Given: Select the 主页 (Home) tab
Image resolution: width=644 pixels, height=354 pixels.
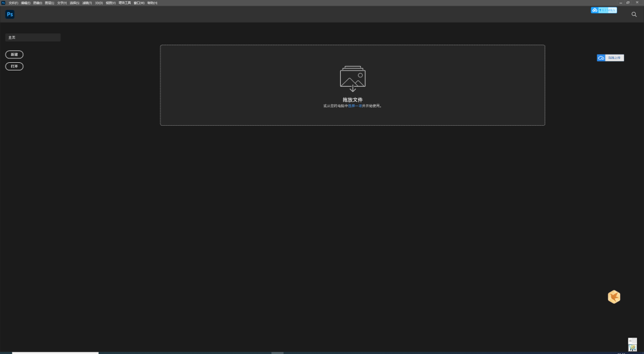Looking at the screenshot, I should [x=33, y=38].
